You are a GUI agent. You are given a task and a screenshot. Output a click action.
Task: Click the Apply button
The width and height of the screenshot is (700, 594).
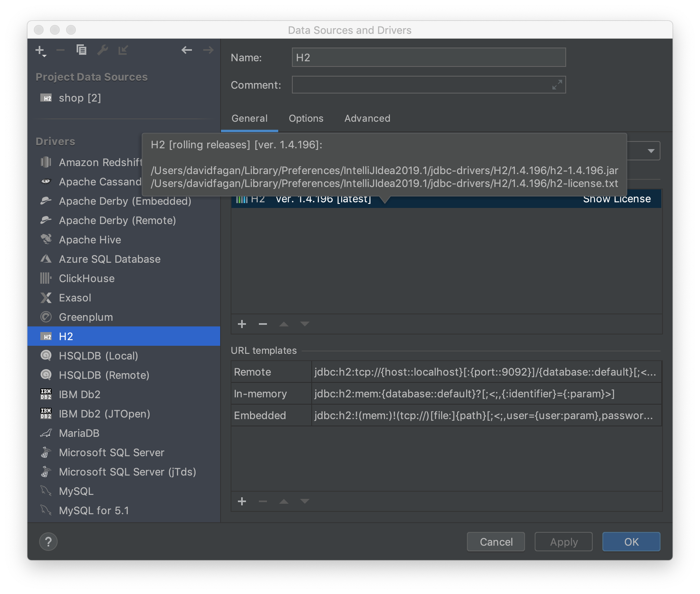click(x=564, y=542)
